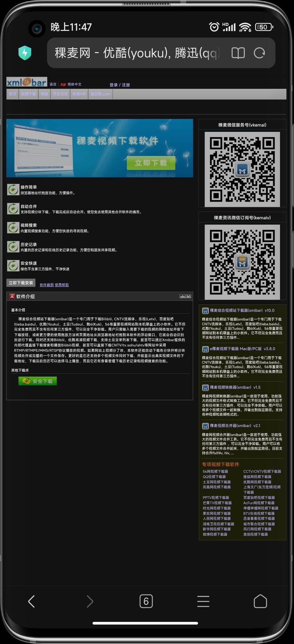Open 凤凰网视频下载器 link
The image size is (294, 644).
217,487
